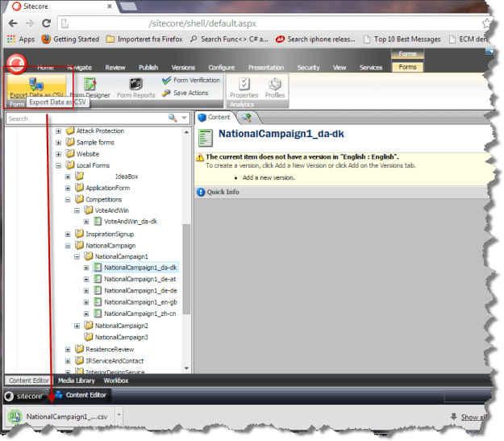The image size is (504, 441).
Task: Select NationalCampaign1_en-gb form item
Action: coord(135,302)
